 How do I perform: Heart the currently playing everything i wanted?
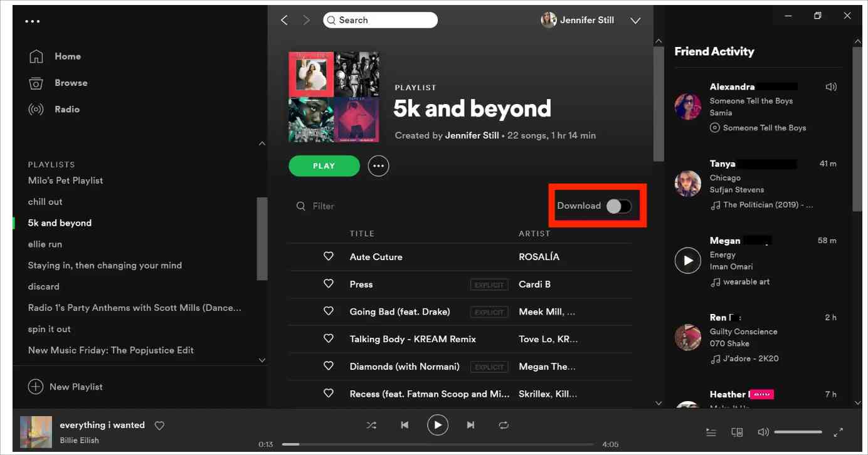159,426
